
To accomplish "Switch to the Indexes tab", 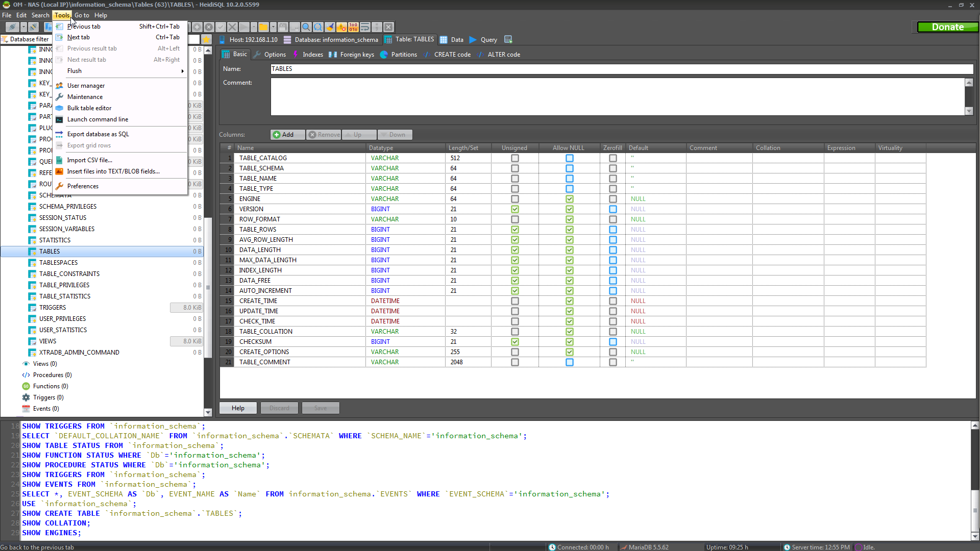I will 312,55.
